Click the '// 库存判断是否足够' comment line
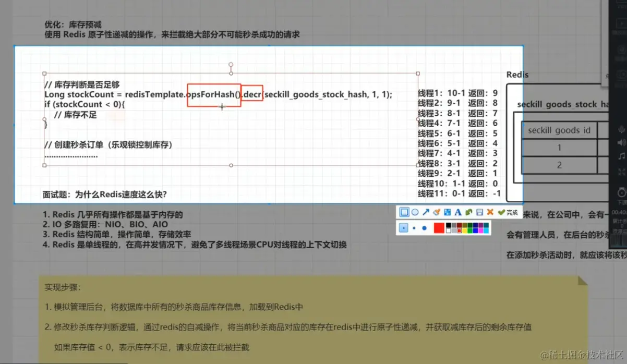Image resolution: width=627 pixels, height=364 pixels. pyautogui.click(x=82, y=84)
